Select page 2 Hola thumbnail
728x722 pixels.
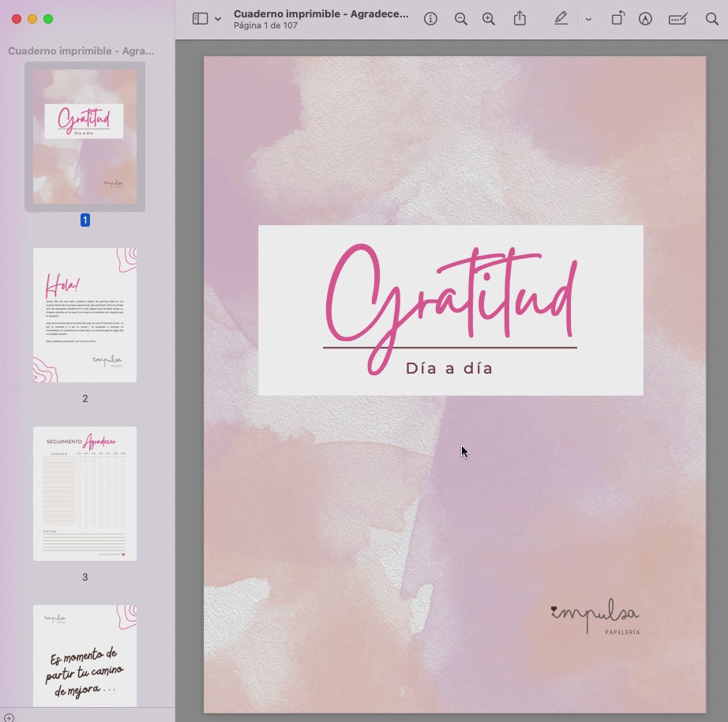point(84,315)
